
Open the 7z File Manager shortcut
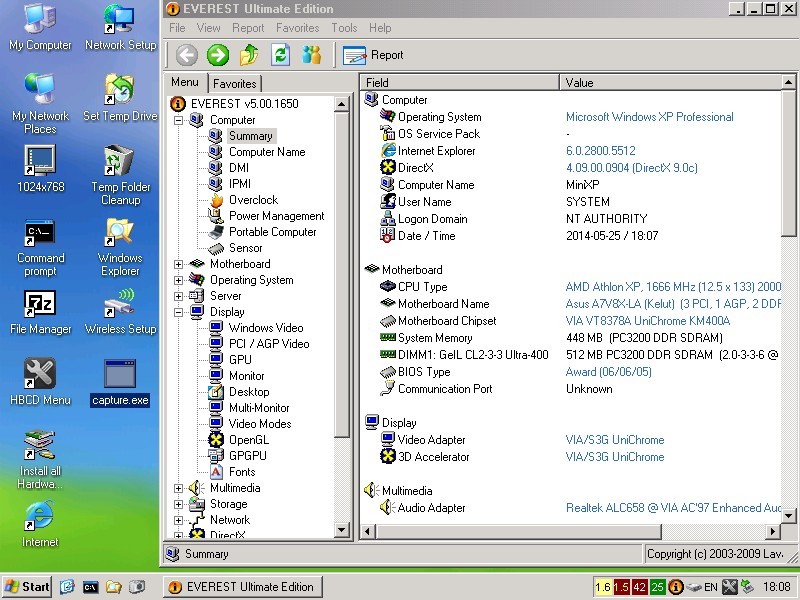point(40,313)
